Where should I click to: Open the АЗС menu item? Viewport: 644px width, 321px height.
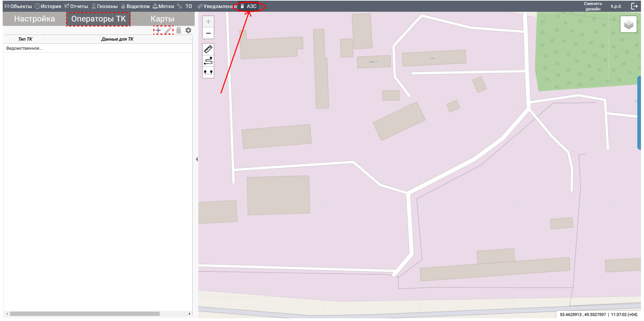coord(249,6)
